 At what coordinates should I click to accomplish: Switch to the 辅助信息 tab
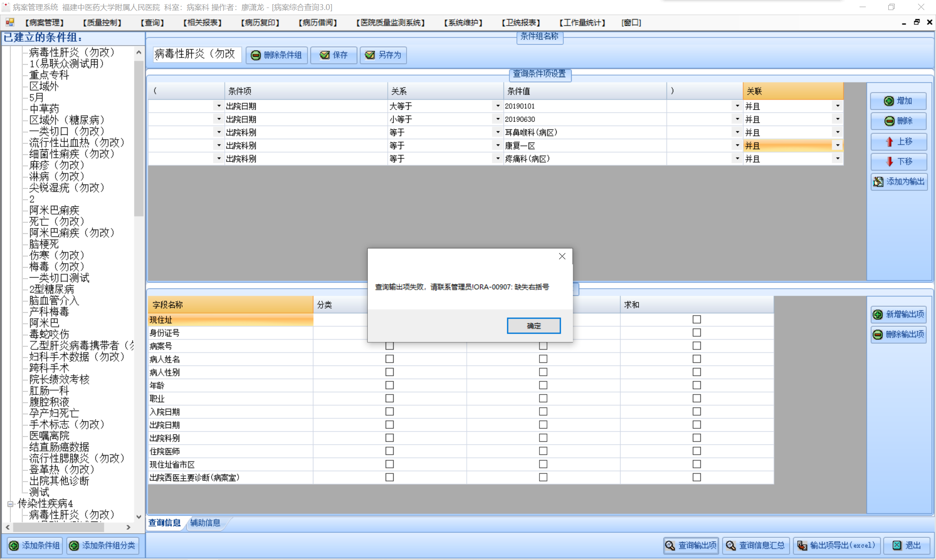pyautogui.click(x=205, y=523)
